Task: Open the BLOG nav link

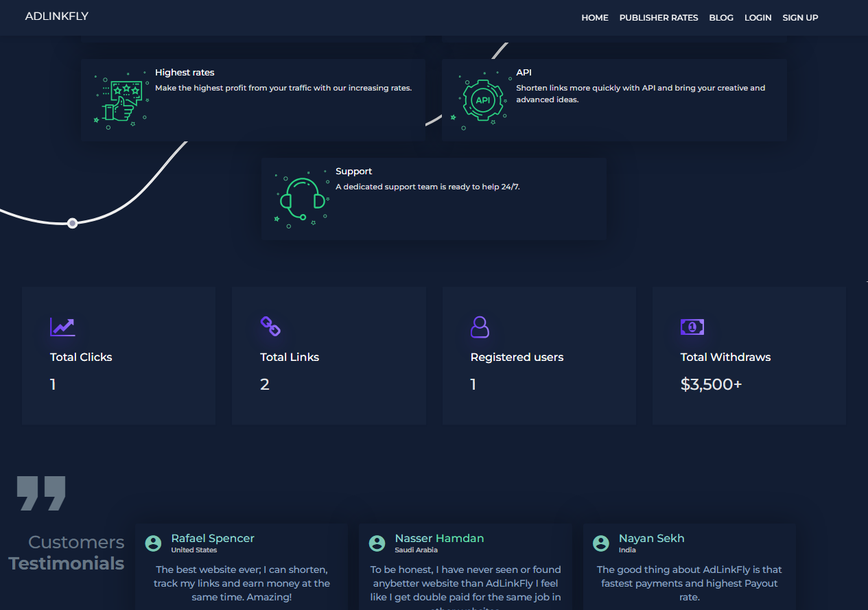Action: pyautogui.click(x=721, y=18)
